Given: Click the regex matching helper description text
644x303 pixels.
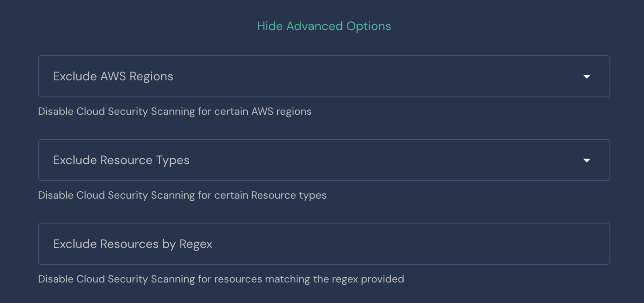Looking at the screenshot, I should pos(221,279).
